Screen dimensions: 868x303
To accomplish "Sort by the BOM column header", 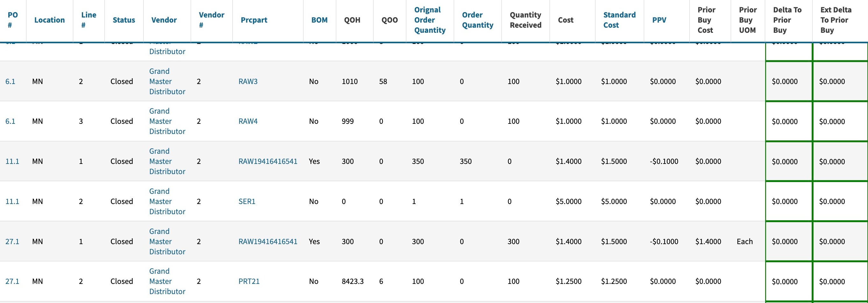I will (319, 20).
